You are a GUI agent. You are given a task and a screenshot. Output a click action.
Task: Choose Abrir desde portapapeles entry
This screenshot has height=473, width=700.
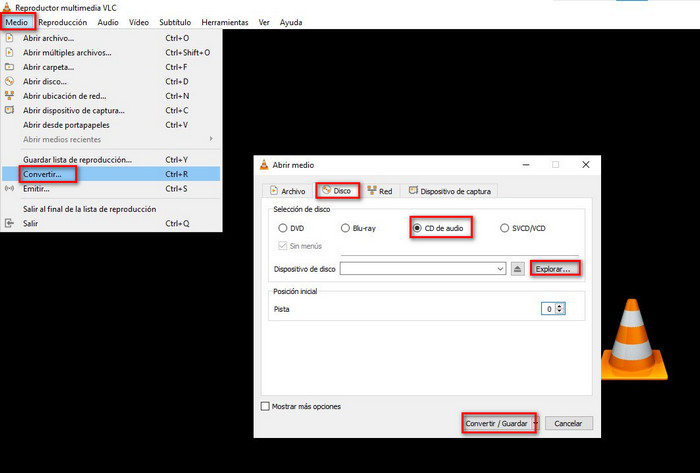coord(111,125)
